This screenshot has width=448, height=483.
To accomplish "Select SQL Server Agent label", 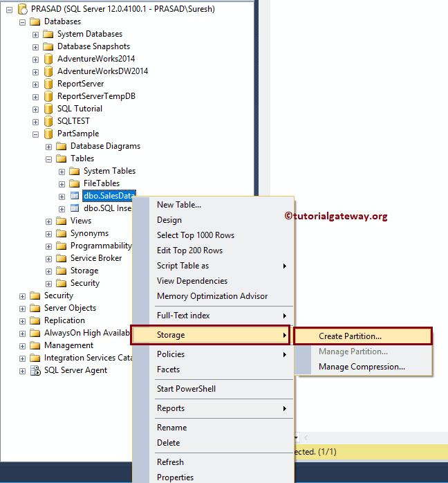I will (x=75, y=371).
